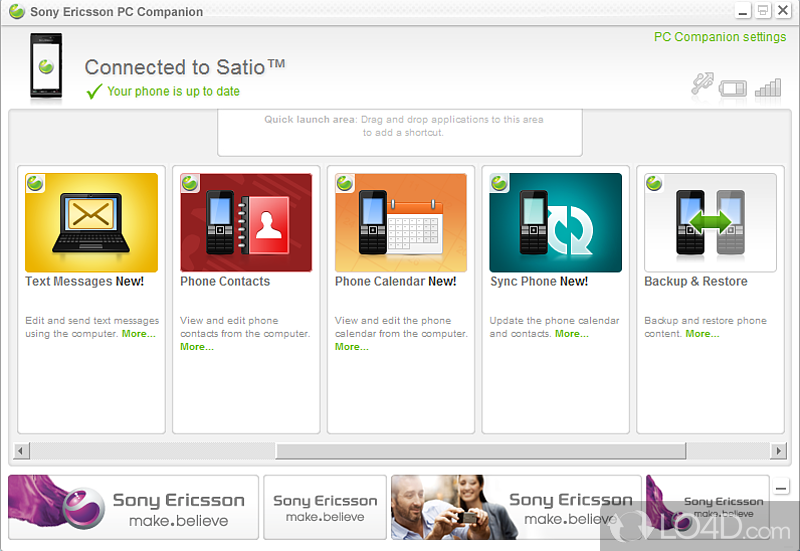This screenshot has width=800, height=551.
Task: Check the phone battery status icon
Action: (x=735, y=86)
